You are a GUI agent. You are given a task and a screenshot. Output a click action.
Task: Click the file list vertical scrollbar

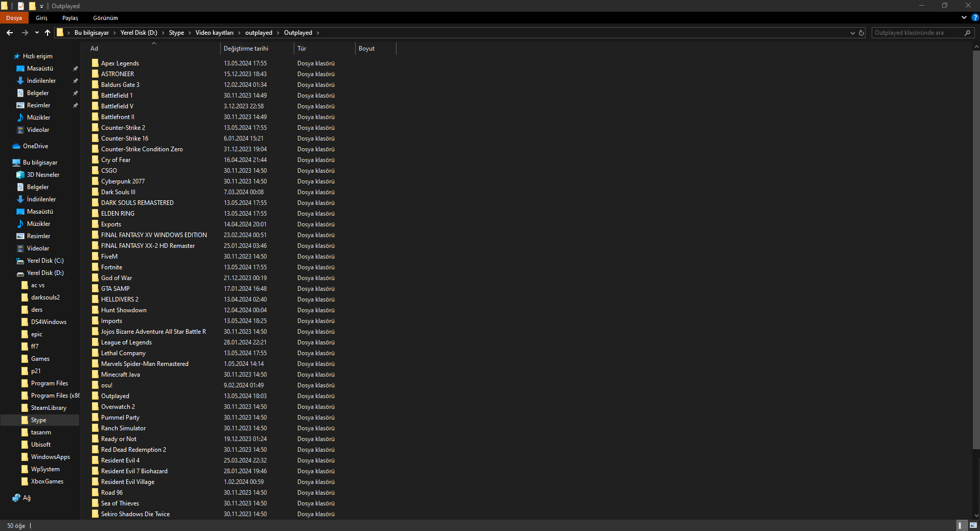tap(976, 256)
